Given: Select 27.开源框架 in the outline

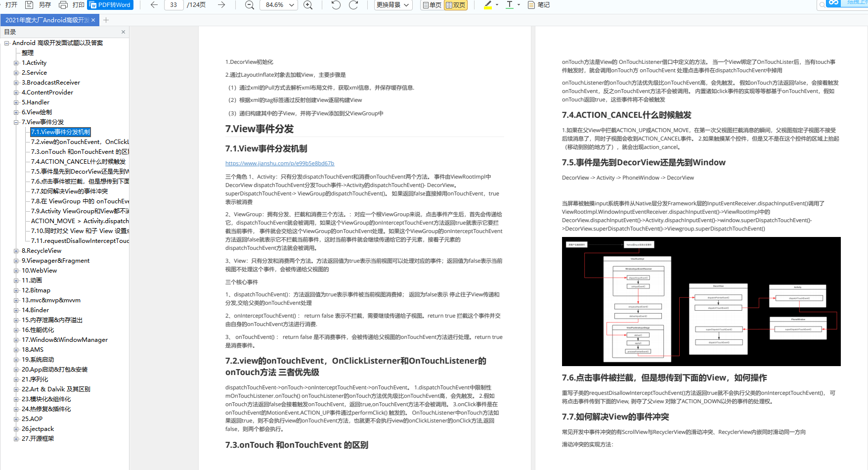Looking at the screenshot, I should [x=38, y=439].
